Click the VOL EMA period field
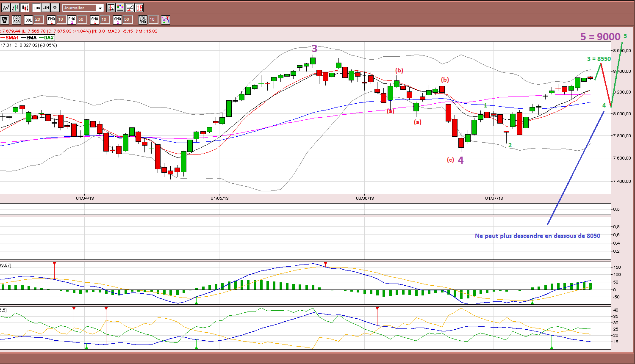Image resolution: width=635 pixels, height=364 pixels. click(153, 19)
